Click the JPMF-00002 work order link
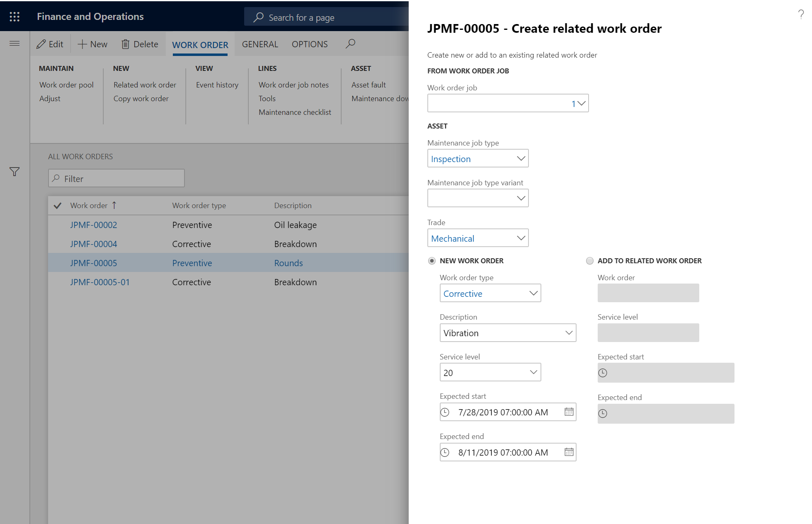 [94, 225]
